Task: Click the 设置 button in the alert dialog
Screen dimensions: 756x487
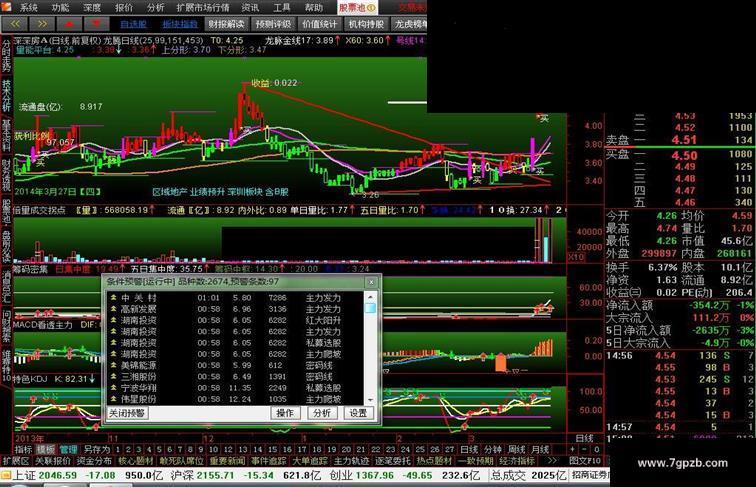Action: 358,413
